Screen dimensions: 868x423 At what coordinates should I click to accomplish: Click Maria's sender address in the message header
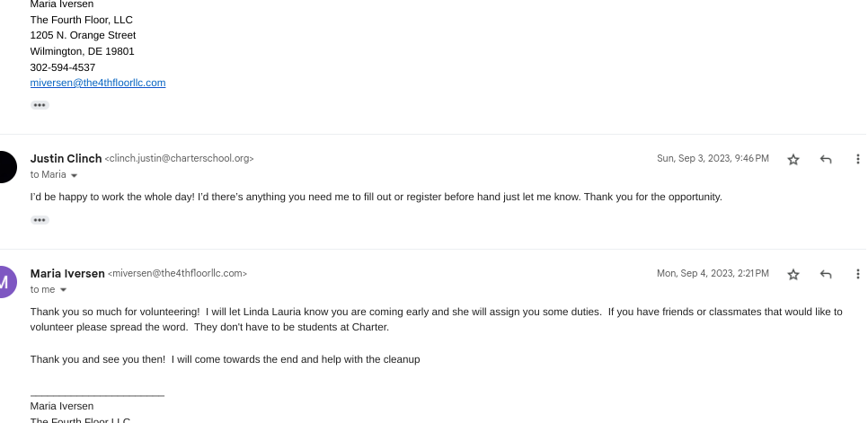178,274
